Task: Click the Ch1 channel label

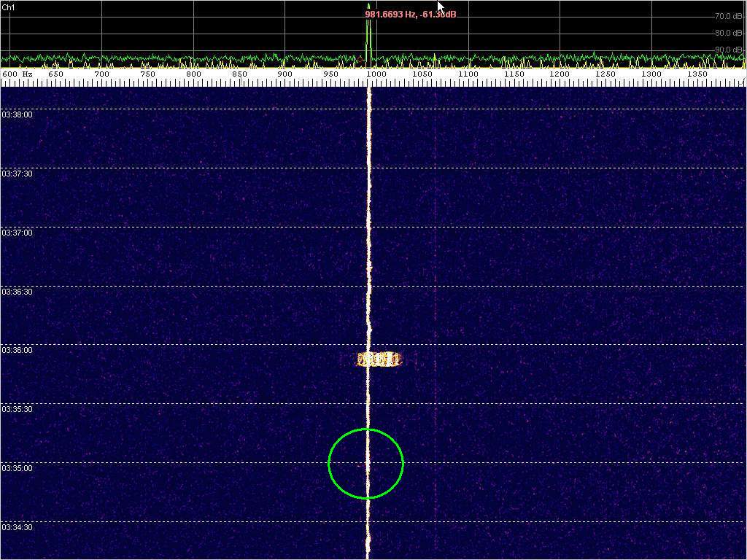Action: point(8,7)
